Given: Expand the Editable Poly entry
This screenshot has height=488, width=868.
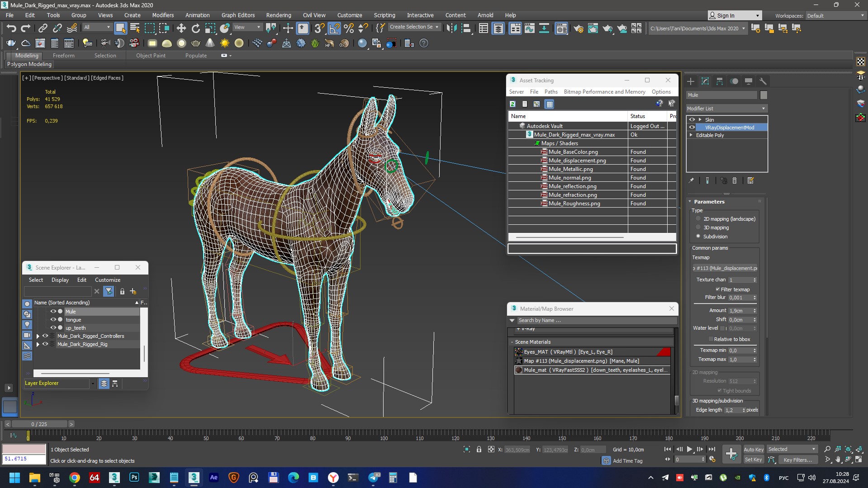Looking at the screenshot, I should (x=691, y=135).
